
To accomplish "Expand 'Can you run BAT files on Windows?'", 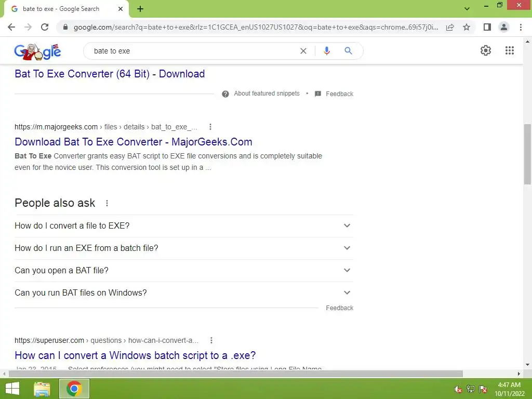I will pos(184,293).
